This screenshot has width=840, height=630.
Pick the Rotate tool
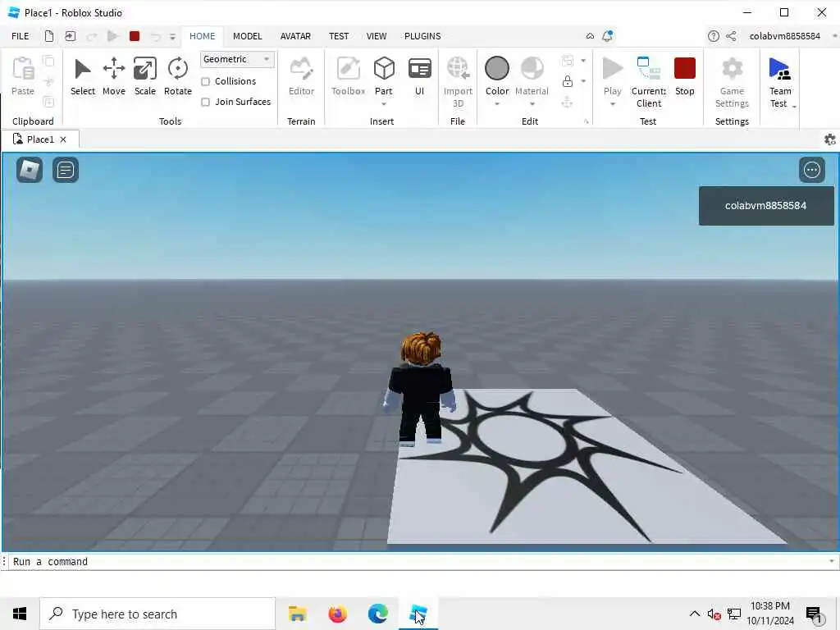point(177,76)
